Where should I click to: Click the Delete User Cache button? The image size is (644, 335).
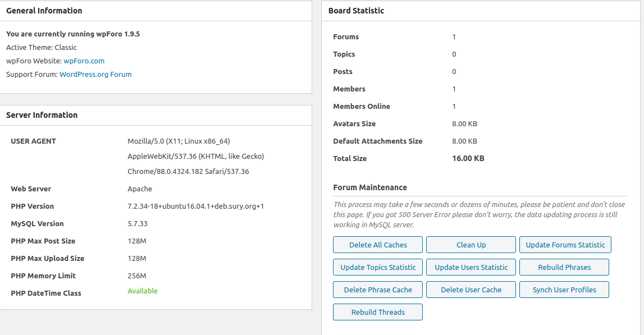pos(471,290)
